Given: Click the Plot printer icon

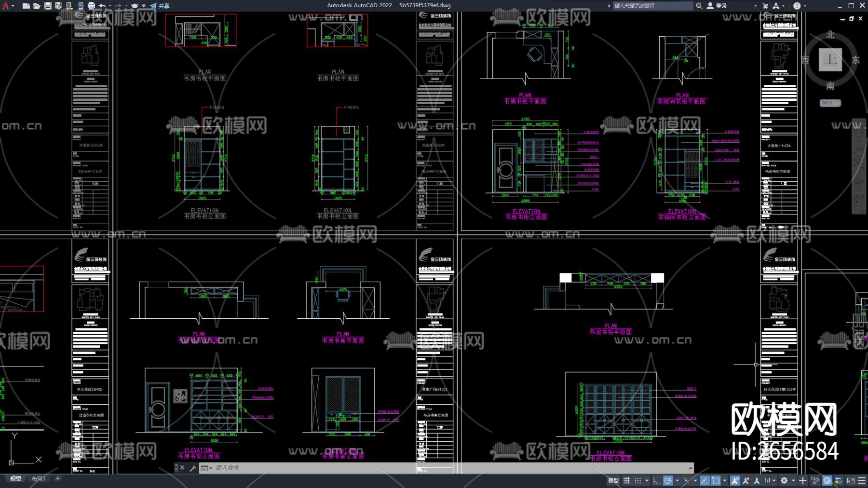Looking at the screenshot, I should [91, 6].
